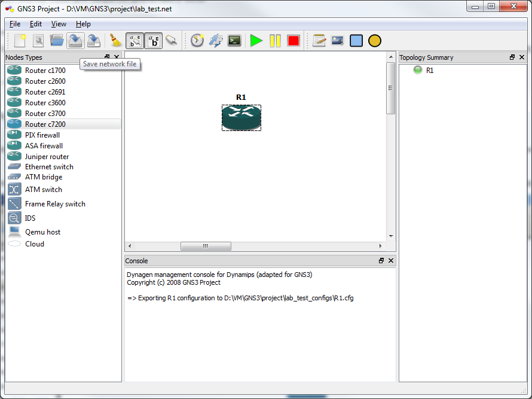
Task: Open the Help menu
Action: tap(83, 24)
